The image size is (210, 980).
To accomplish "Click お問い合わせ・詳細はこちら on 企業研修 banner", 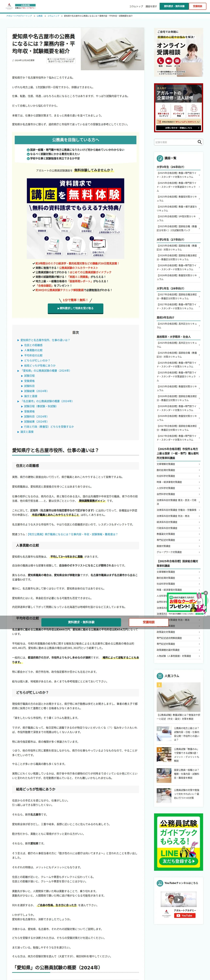I will point(178,128).
